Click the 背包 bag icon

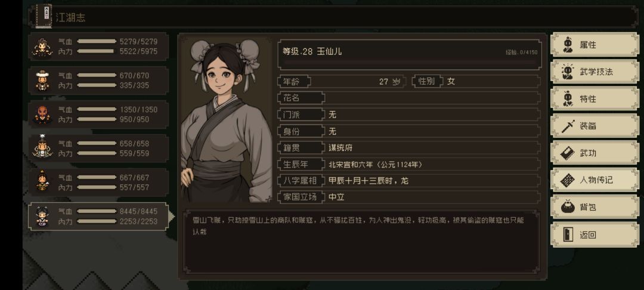point(567,207)
